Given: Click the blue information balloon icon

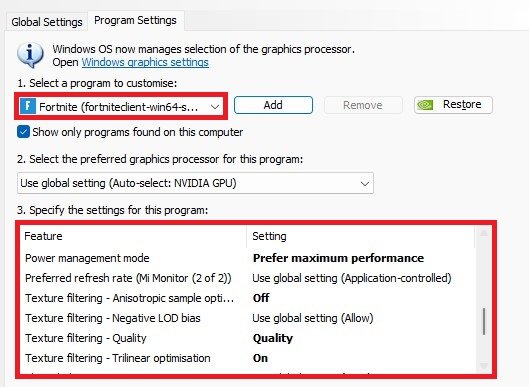Looking at the screenshot, I should [x=30, y=55].
